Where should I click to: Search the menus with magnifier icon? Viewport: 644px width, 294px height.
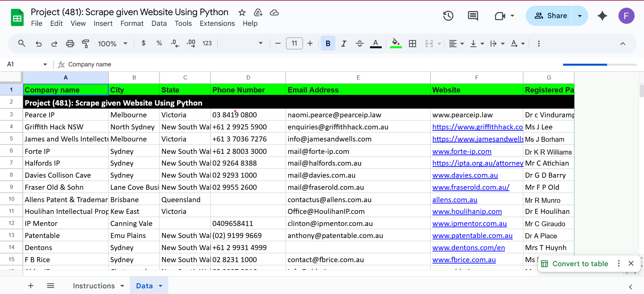(x=22, y=43)
